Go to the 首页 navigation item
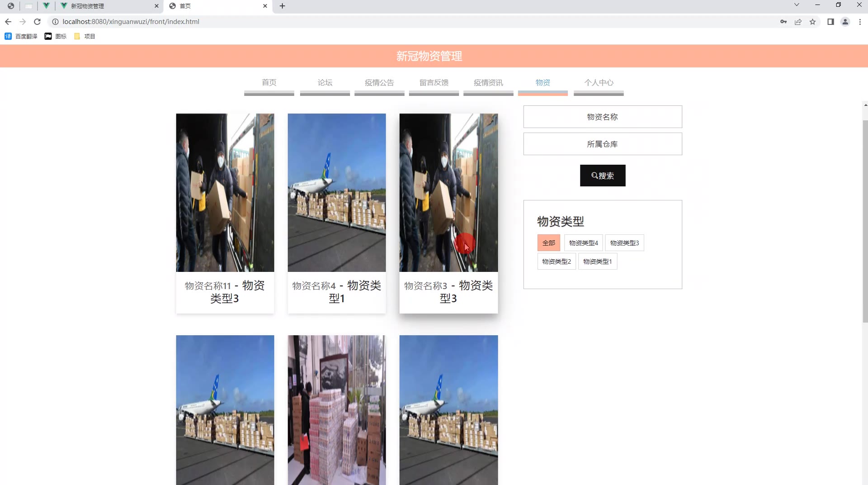This screenshot has width=868, height=485. [x=269, y=83]
